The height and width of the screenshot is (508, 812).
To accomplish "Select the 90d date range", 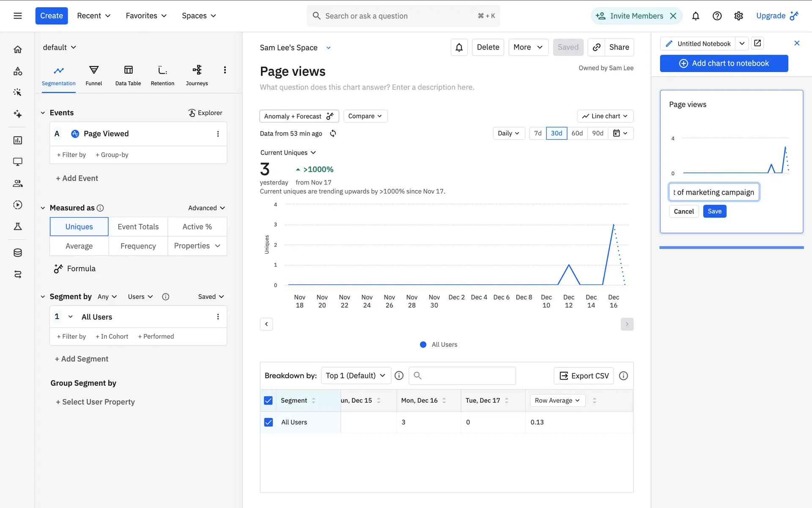I will tap(597, 133).
